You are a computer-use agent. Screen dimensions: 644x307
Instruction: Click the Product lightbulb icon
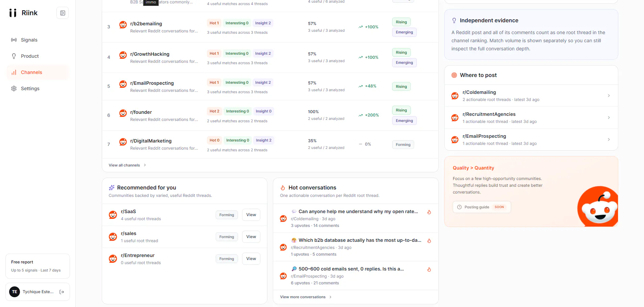pyautogui.click(x=14, y=56)
